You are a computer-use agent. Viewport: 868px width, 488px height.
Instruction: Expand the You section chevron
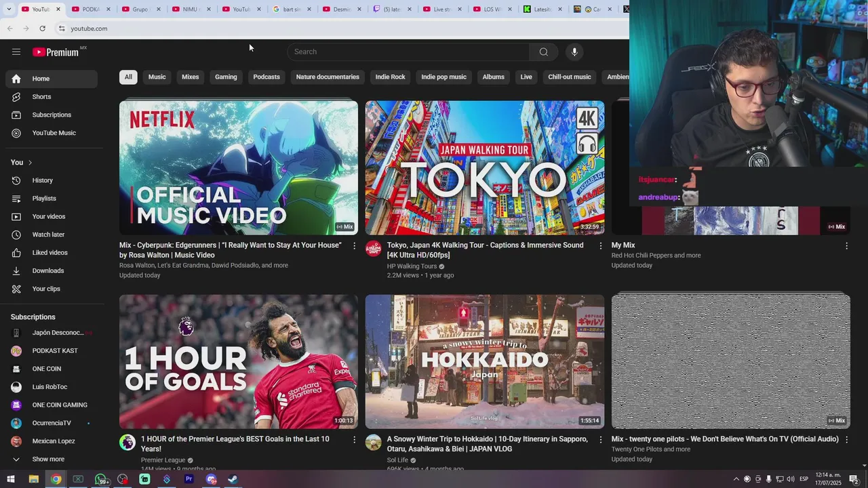(30, 163)
